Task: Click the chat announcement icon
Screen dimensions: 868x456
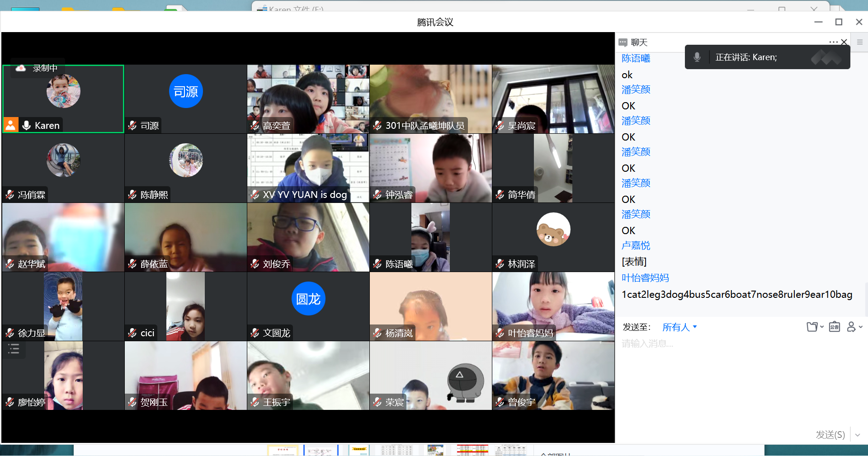Action: (x=835, y=327)
